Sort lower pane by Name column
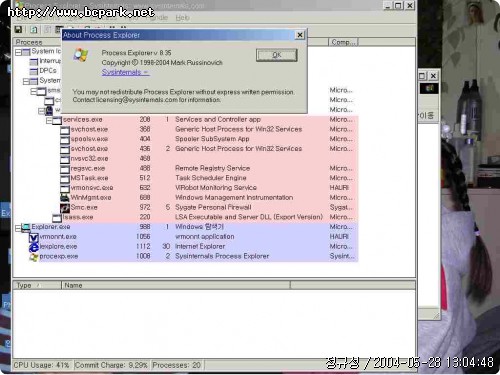Viewport: 500px width, 375px height. 176,285
